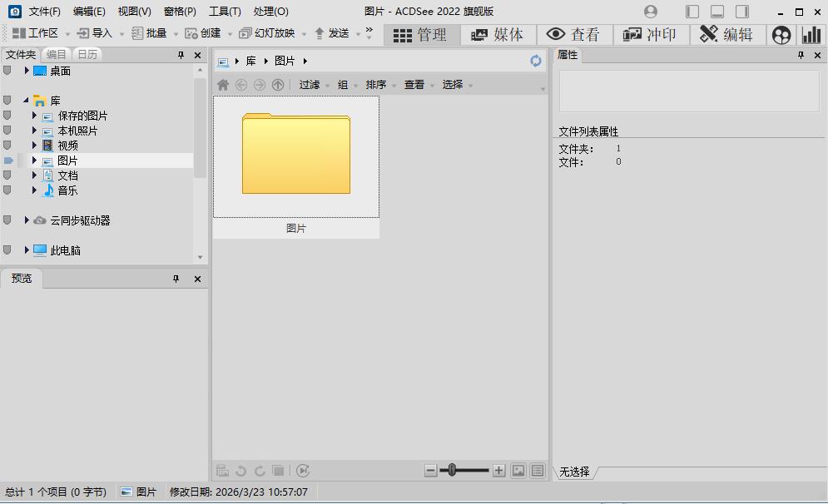
Task: Expand the 视频 library node
Action: coord(34,145)
